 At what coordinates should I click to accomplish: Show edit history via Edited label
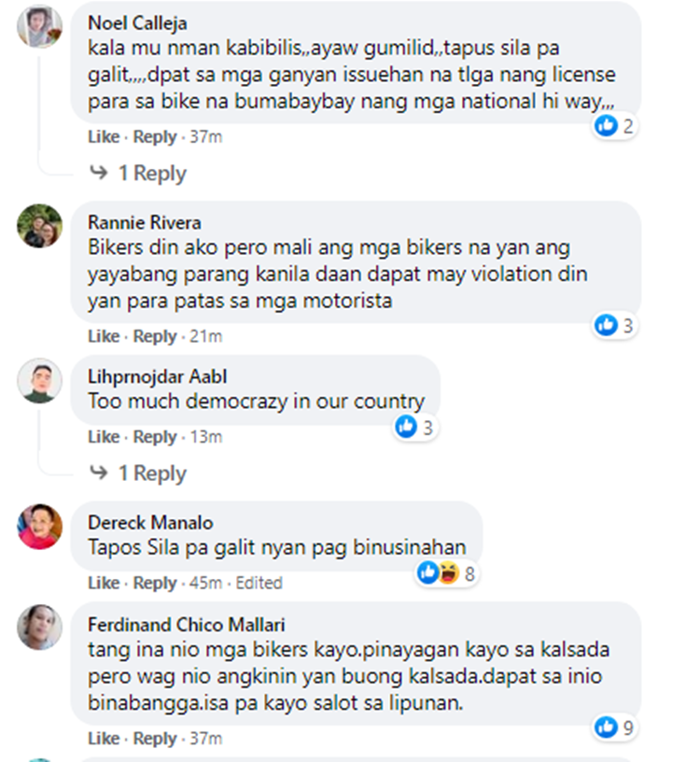pyautogui.click(x=259, y=583)
